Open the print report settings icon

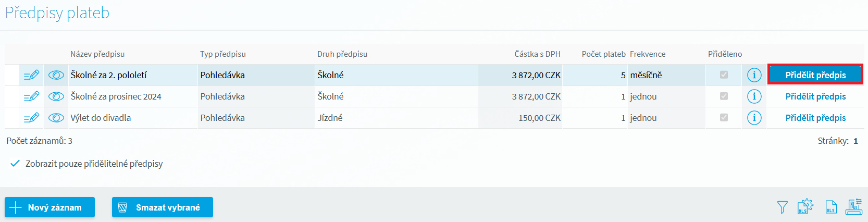[x=854, y=207]
